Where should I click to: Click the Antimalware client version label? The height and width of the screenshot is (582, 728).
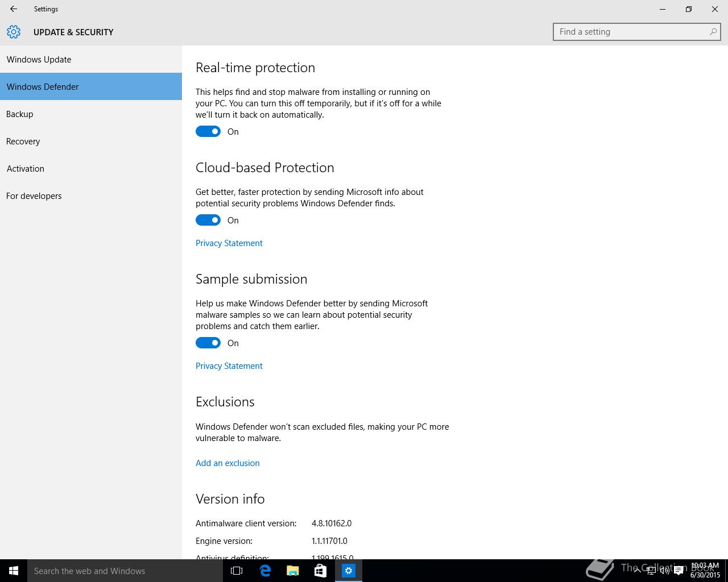(x=246, y=523)
